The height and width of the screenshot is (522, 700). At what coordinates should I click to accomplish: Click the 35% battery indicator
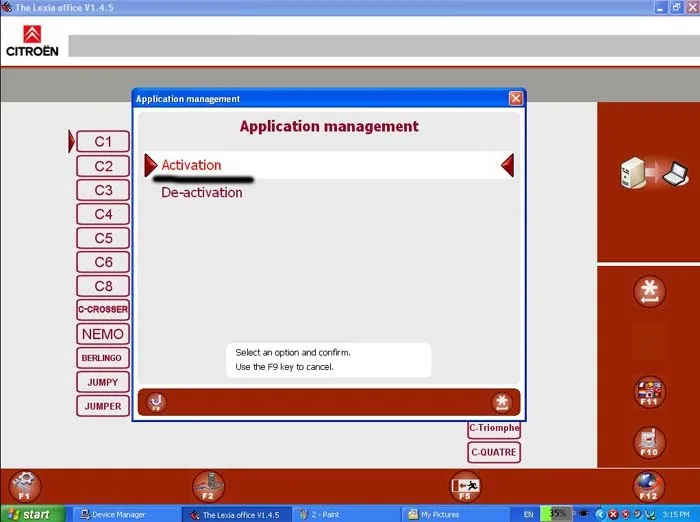click(556, 514)
